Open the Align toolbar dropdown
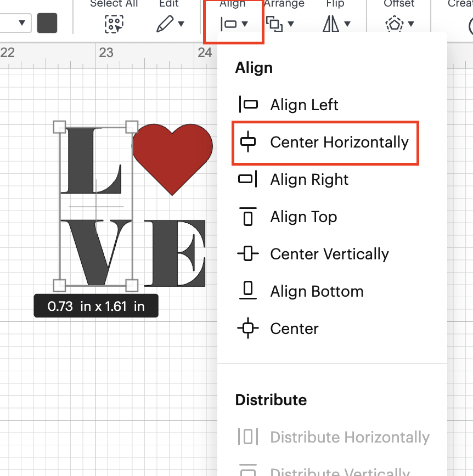473x476 pixels. pyautogui.click(x=234, y=24)
